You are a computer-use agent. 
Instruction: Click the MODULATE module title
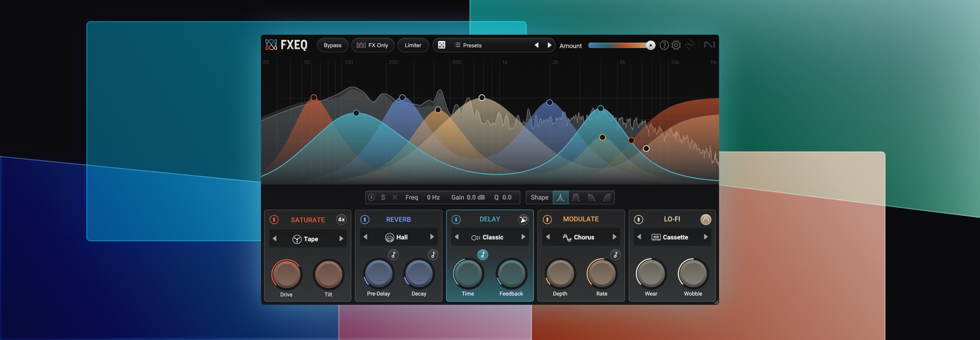580,219
